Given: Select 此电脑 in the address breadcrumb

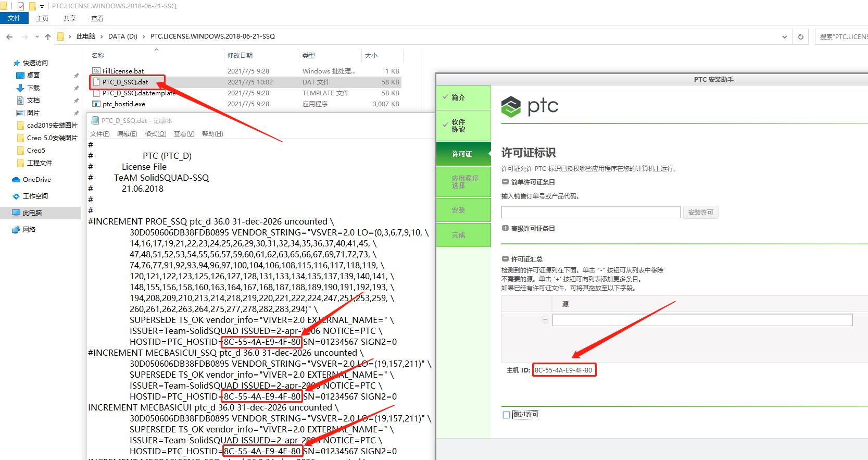Looking at the screenshot, I should 86,36.
